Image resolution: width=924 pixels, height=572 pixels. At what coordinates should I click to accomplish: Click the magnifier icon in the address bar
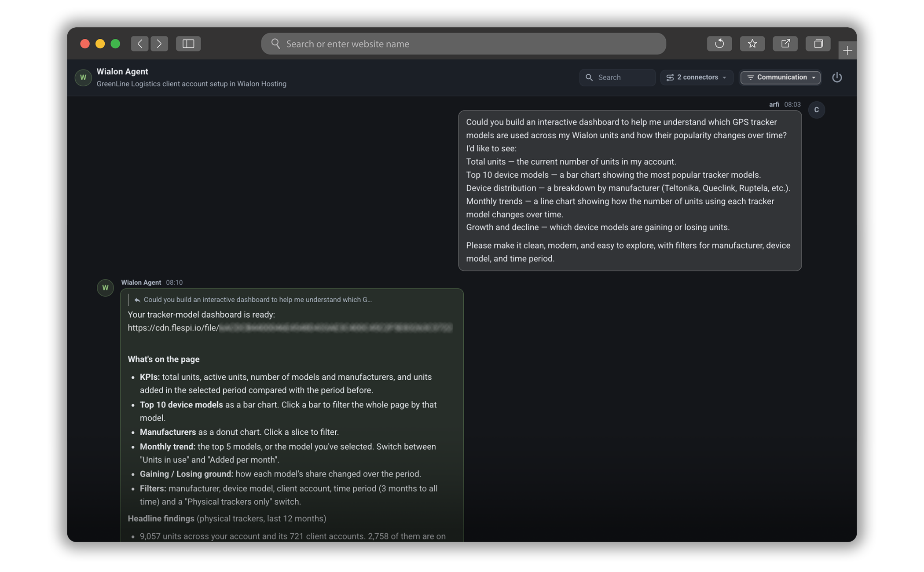tap(275, 44)
